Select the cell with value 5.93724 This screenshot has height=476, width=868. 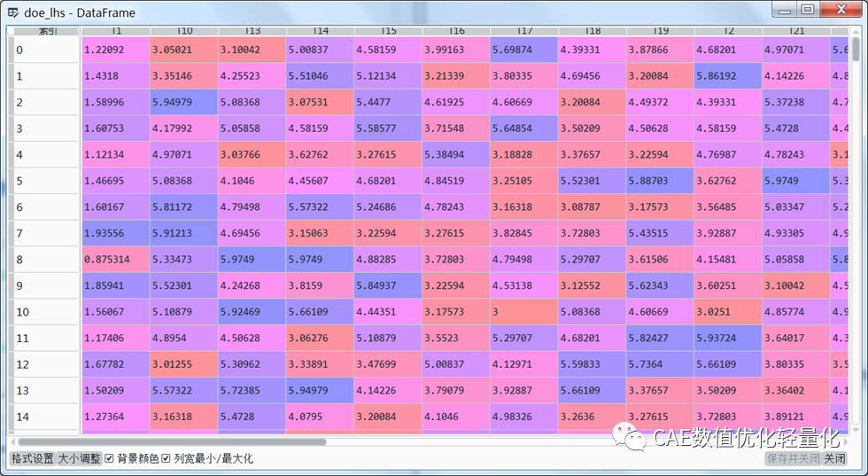728,338
